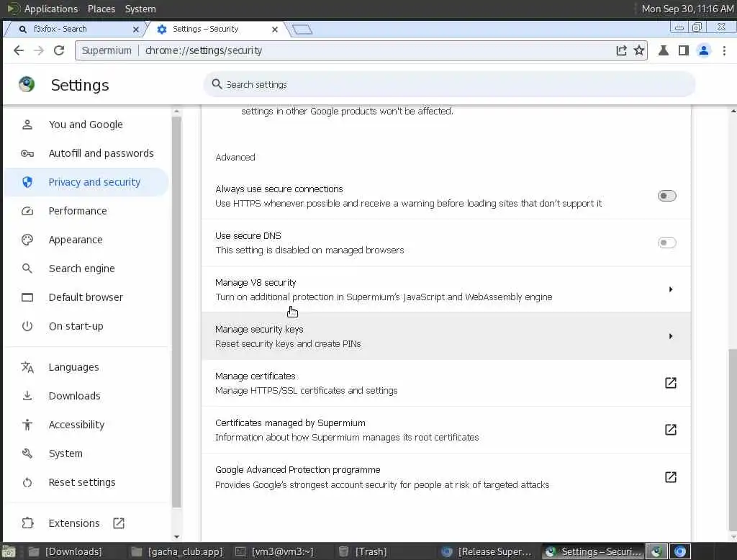The width and height of the screenshot is (737, 560).
Task: Open the three-dot browser menu
Action: click(724, 50)
